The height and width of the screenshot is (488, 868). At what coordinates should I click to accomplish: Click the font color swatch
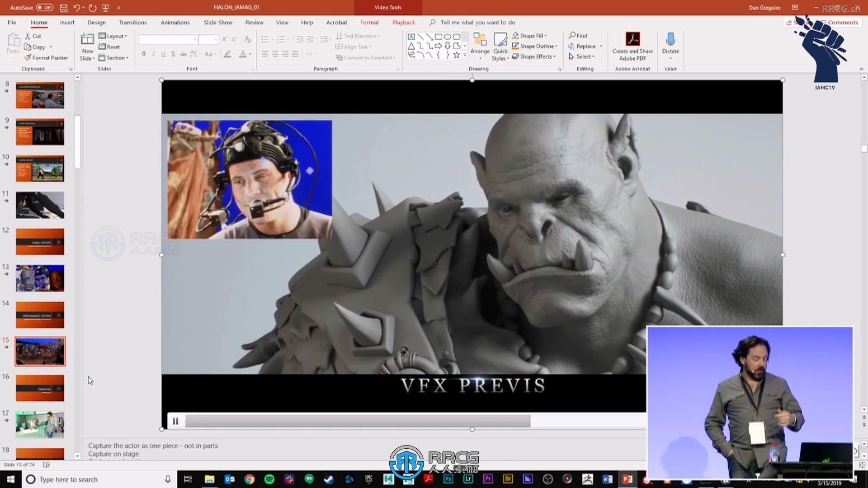(243, 54)
